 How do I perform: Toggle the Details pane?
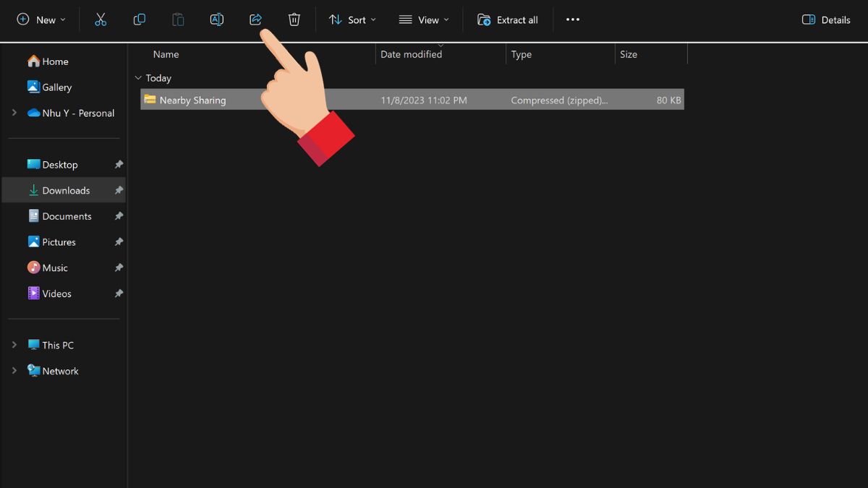826,20
